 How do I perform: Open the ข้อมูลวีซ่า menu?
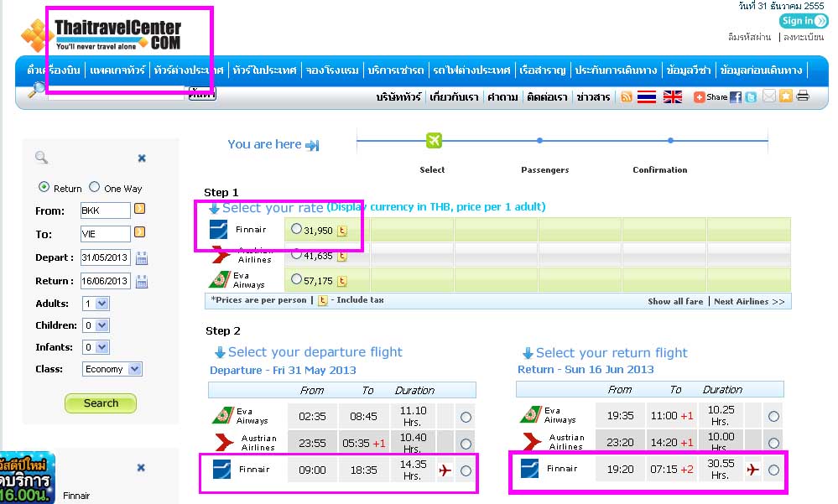[689, 70]
